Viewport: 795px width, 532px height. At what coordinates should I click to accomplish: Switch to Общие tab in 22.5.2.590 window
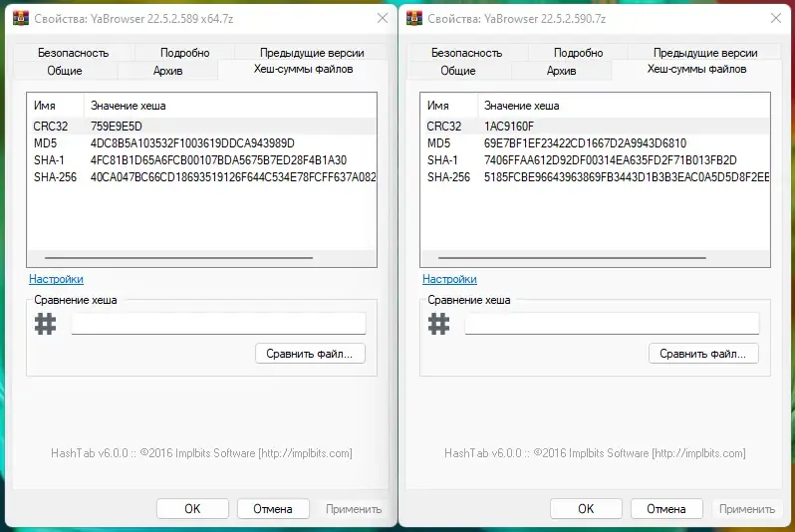[458, 71]
